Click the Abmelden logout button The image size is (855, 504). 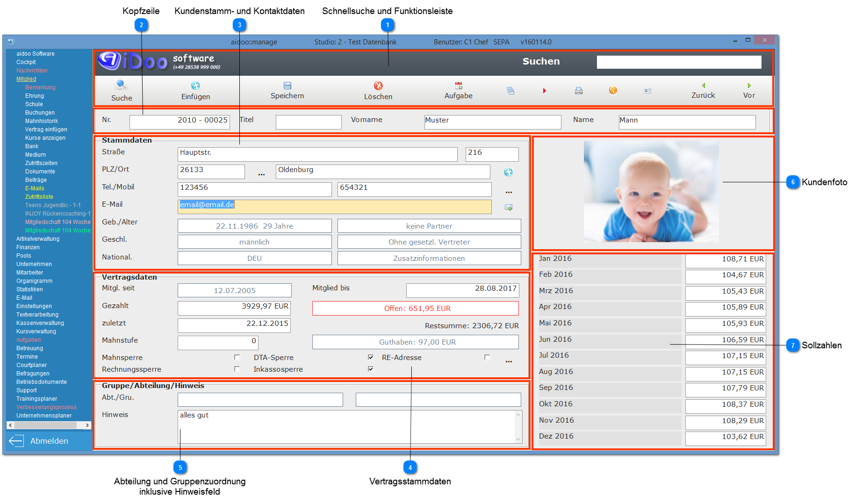coord(49,441)
